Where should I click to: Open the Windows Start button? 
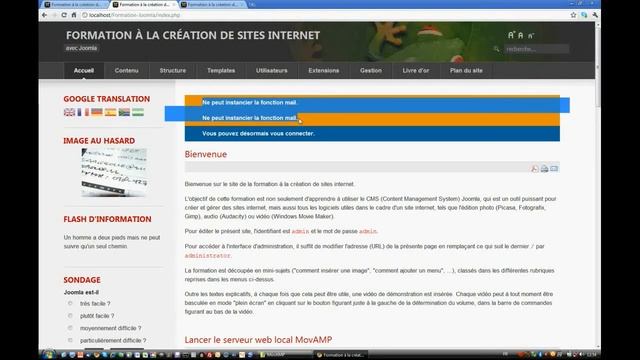click(48, 355)
